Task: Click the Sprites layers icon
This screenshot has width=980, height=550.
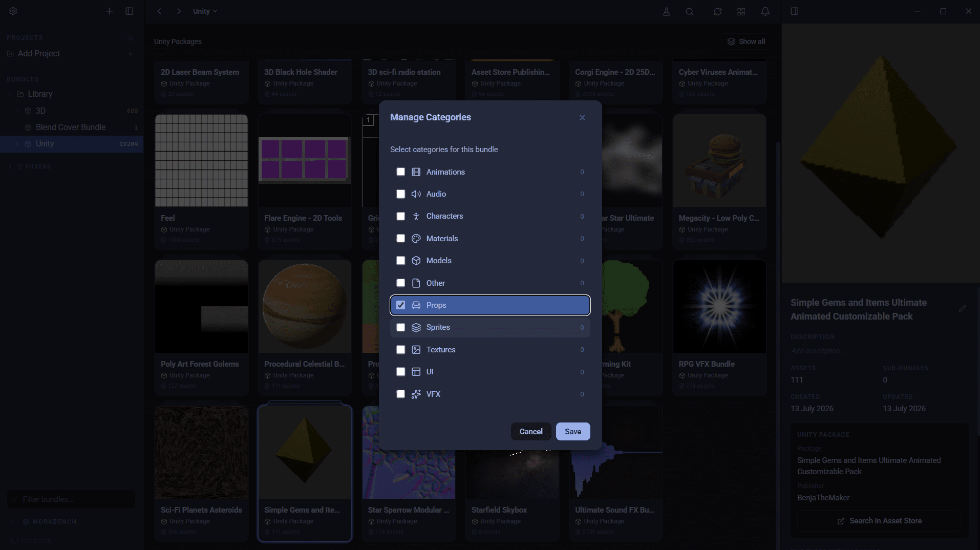Action: pos(416,327)
